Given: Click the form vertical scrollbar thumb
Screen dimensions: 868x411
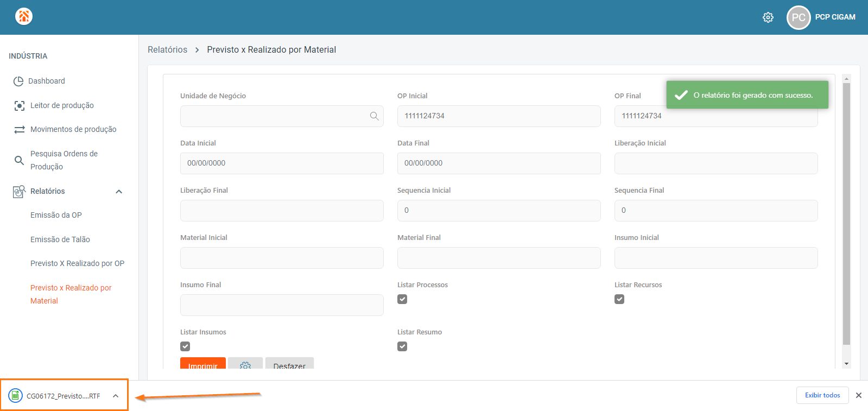Looking at the screenshot, I should click(x=846, y=214).
